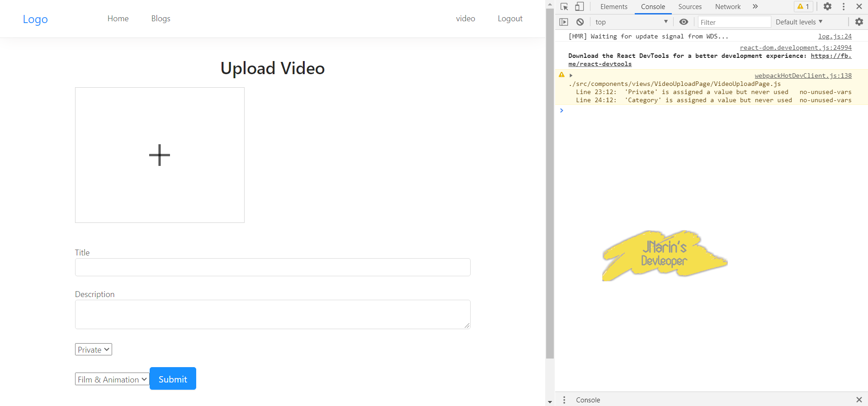Image resolution: width=868 pixels, height=406 pixels.
Task: Open the log.js:24 source link
Action: click(835, 36)
